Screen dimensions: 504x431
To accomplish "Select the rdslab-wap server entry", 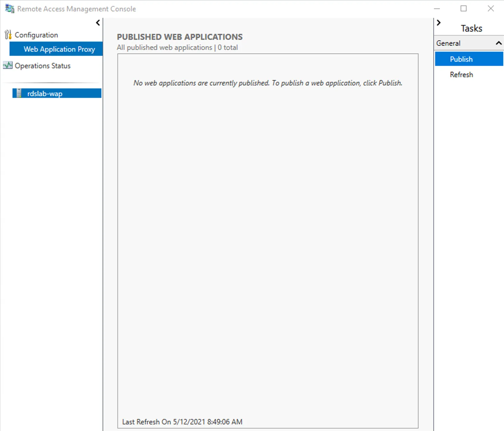I will click(45, 93).
